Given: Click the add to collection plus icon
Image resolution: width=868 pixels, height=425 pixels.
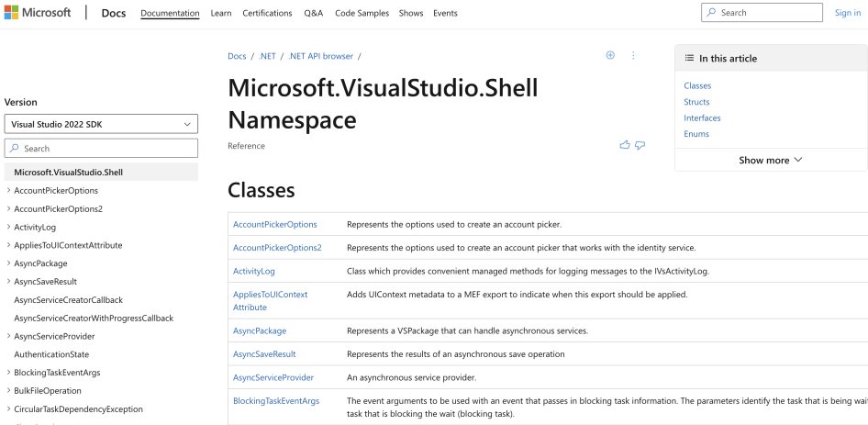Looking at the screenshot, I should tap(610, 56).
